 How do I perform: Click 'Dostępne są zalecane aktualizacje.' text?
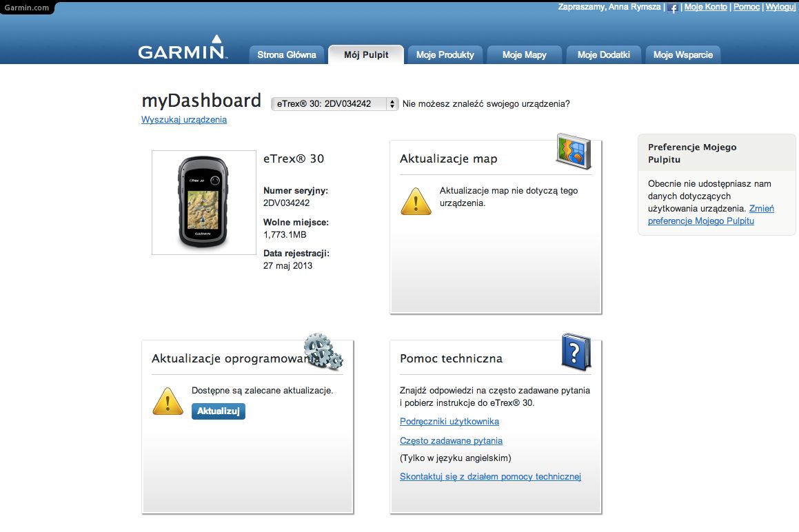263,390
